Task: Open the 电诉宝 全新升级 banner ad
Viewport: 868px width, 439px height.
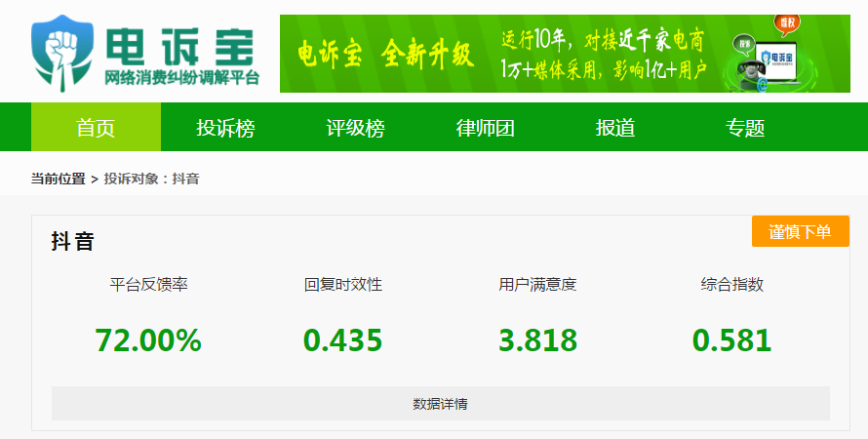Action: (565, 54)
